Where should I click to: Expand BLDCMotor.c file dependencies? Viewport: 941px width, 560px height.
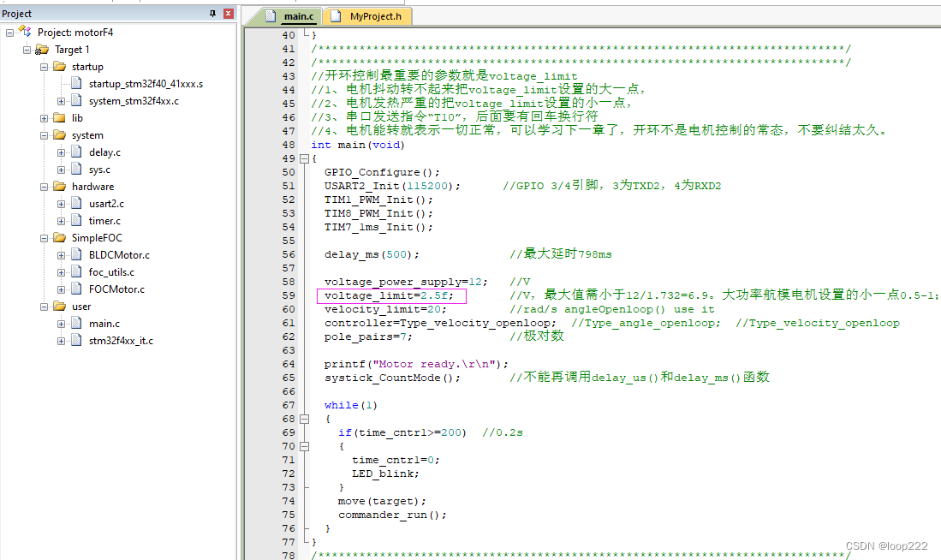[x=61, y=255]
